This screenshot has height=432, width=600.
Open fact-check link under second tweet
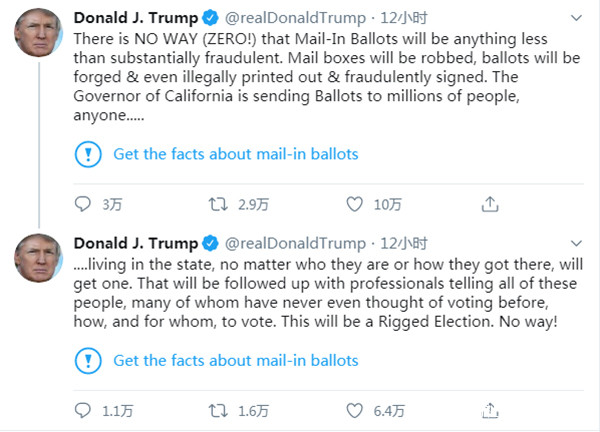(x=235, y=360)
